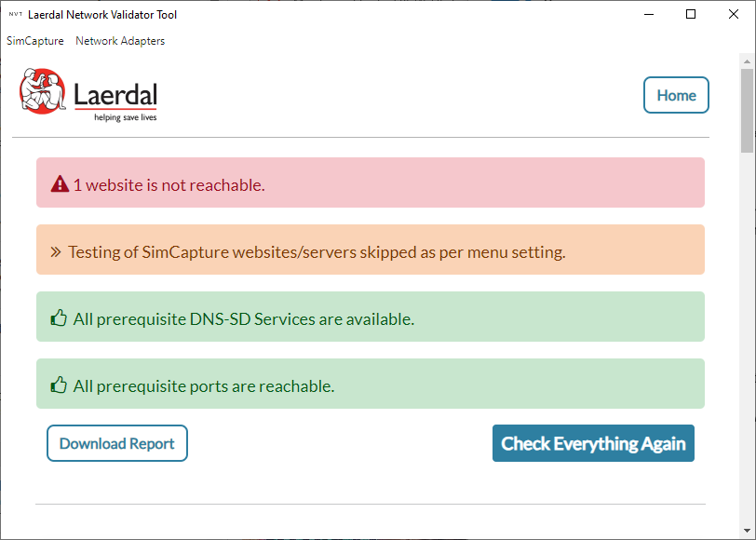Open the SimCapture menu
Viewport: 756px width, 540px height.
[34, 41]
